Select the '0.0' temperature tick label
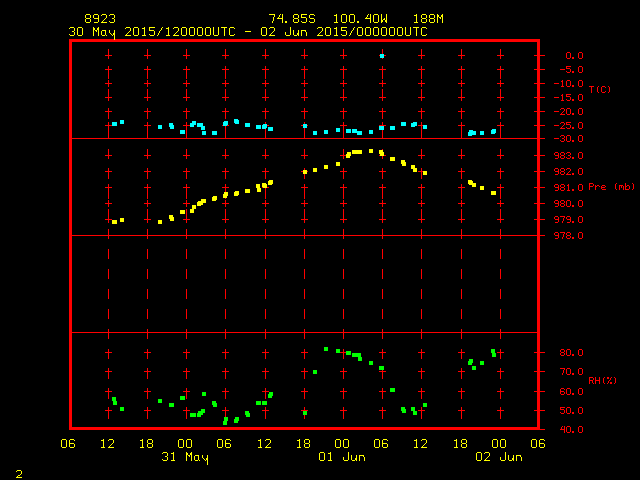Screen dimensions: 640x480 (x=574, y=56)
